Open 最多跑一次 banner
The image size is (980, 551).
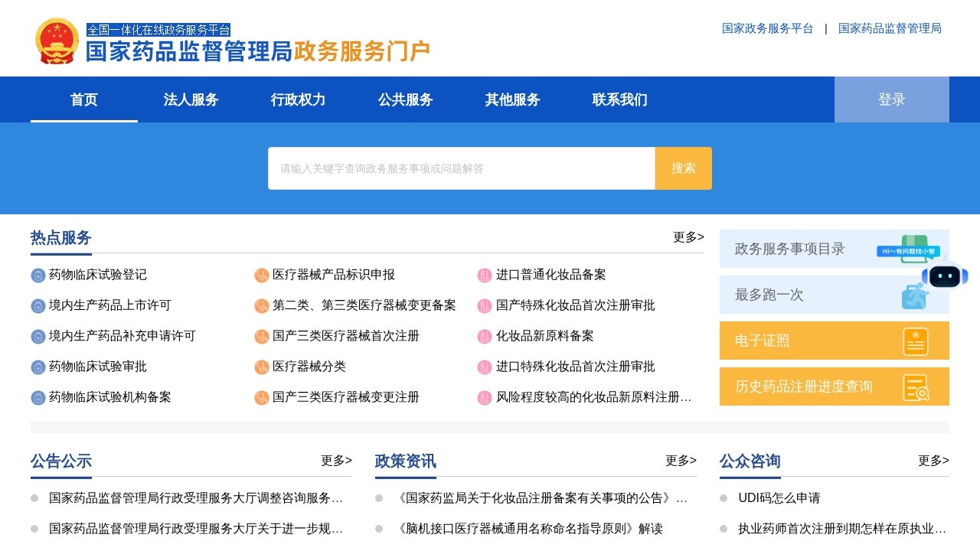pyautogui.click(x=835, y=295)
